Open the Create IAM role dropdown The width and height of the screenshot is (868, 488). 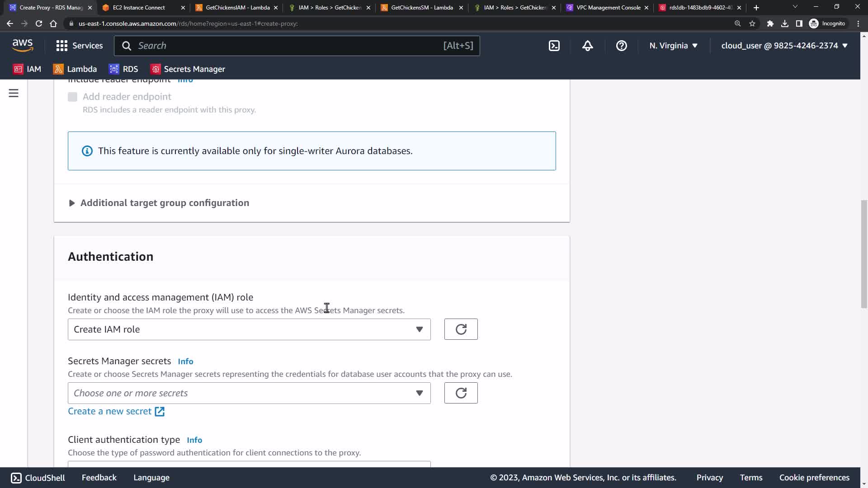click(x=249, y=329)
